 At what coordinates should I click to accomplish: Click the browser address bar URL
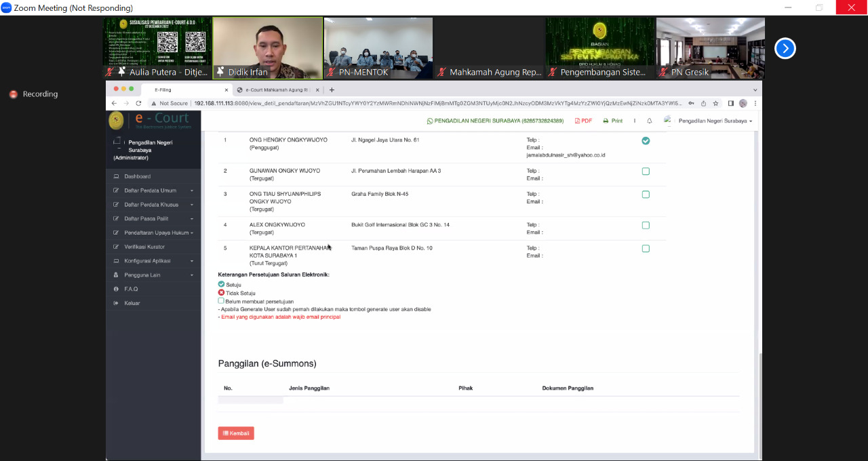[x=434, y=103]
